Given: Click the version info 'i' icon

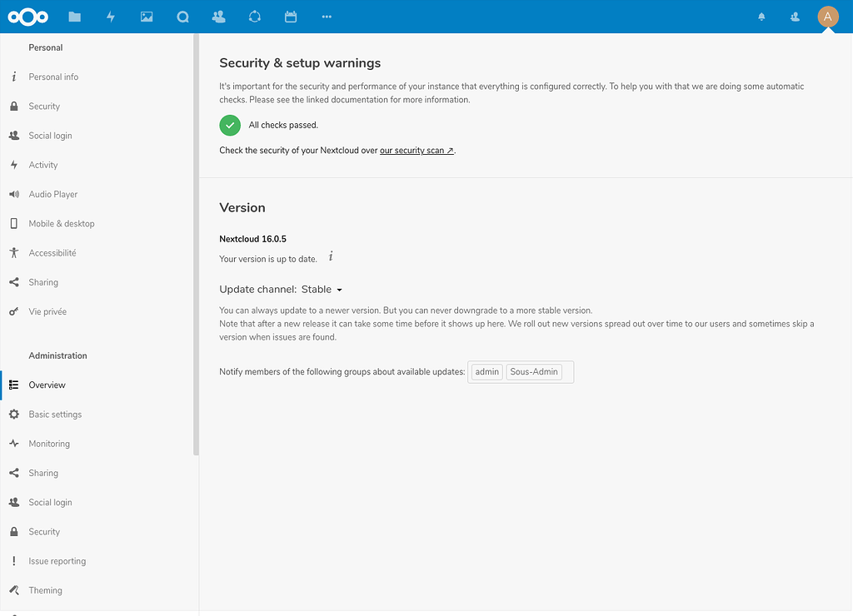Looking at the screenshot, I should click(x=331, y=256).
